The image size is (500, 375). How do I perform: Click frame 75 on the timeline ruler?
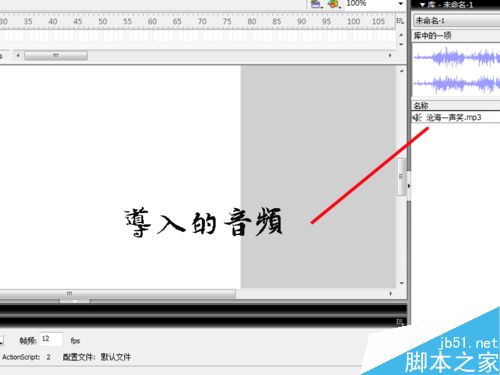227,21
